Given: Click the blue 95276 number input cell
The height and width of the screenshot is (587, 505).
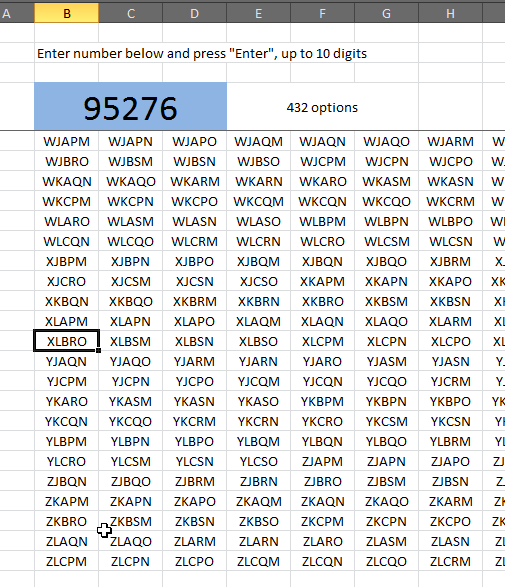Looking at the screenshot, I should pyautogui.click(x=130, y=107).
